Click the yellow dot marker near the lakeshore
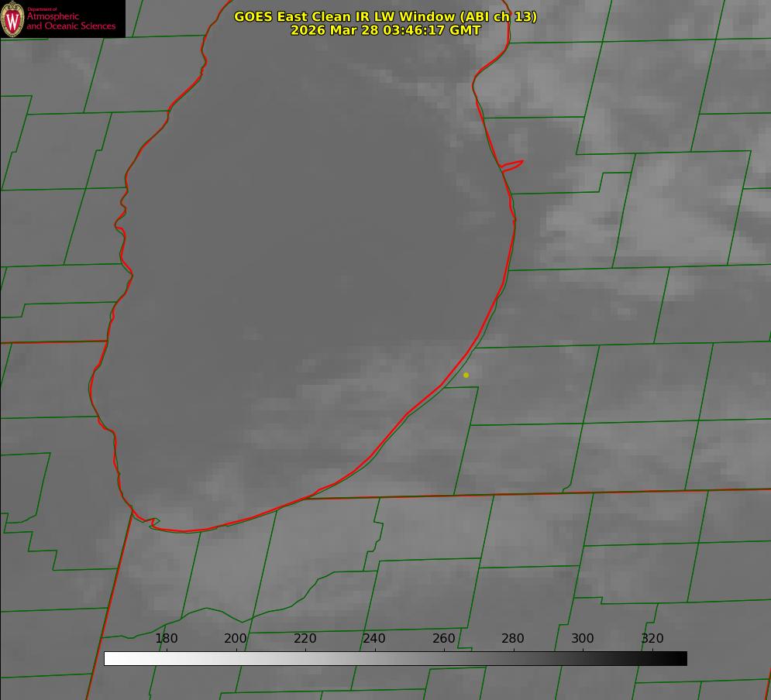The image size is (771, 700). coord(466,375)
